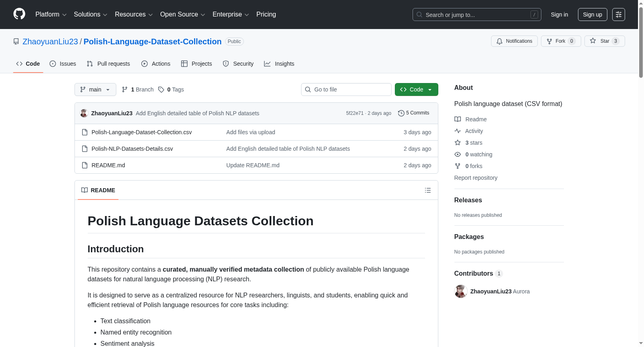Open the Contributors section heading

pyautogui.click(x=474, y=274)
